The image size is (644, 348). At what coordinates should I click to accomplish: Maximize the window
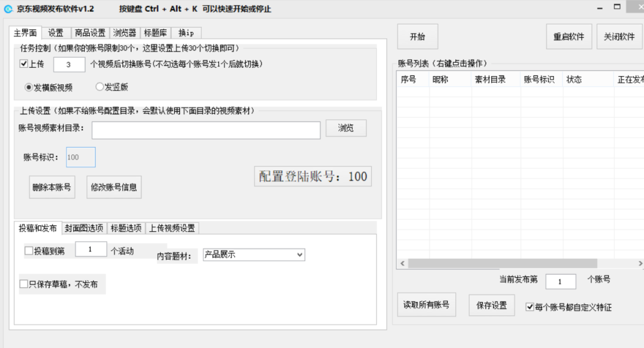(x=617, y=7)
